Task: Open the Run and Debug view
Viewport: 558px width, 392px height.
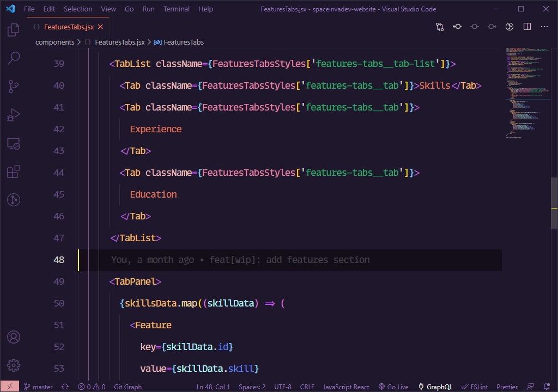Action: pyautogui.click(x=14, y=115)
